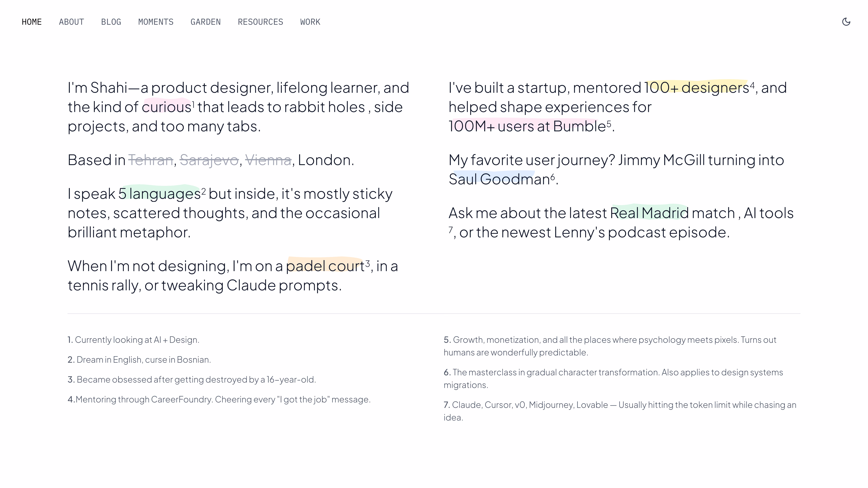Image resolution: width=868 pixels, height=488 pixels.
Task: Click the "padel court" highlighted phrase
Action: click(325, 266)
